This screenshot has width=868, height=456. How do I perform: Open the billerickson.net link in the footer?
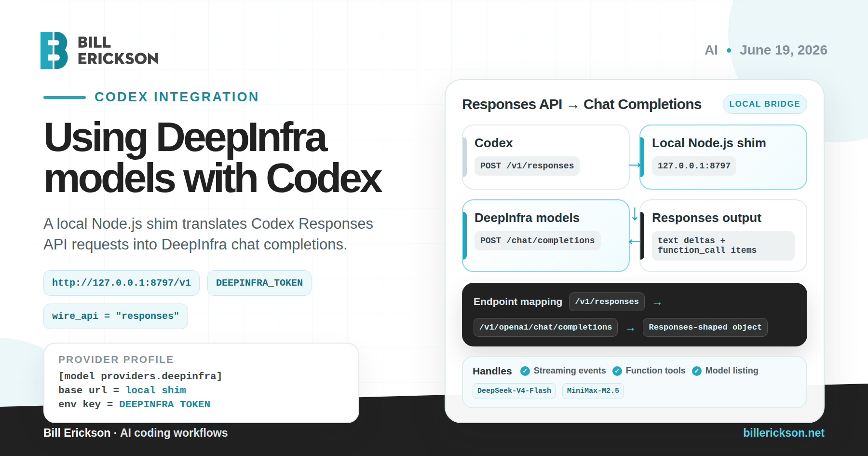pos(784,433)
